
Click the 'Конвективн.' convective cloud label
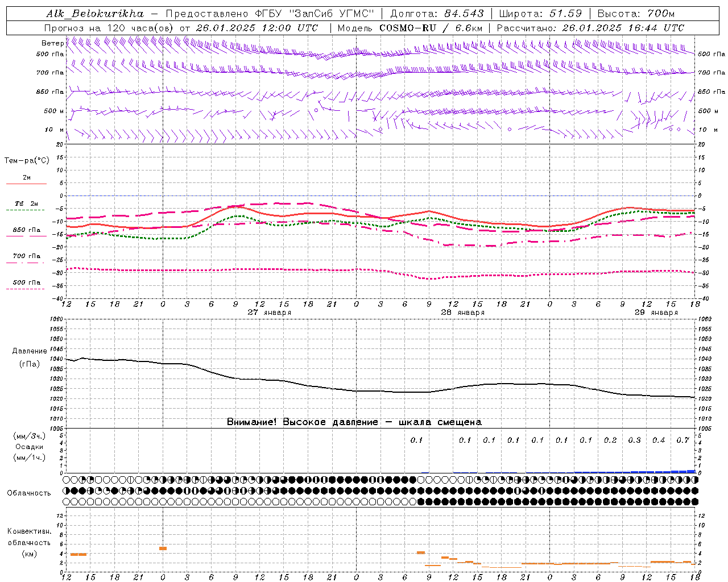coord(29,531)
